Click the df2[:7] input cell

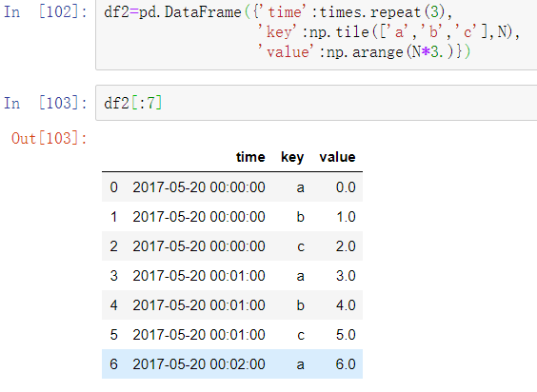(x=316, y=103)
